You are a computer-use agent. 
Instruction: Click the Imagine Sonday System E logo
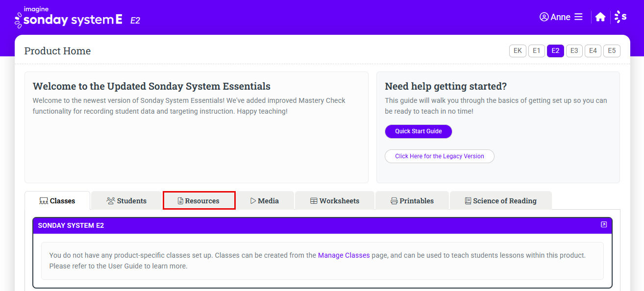69,18
